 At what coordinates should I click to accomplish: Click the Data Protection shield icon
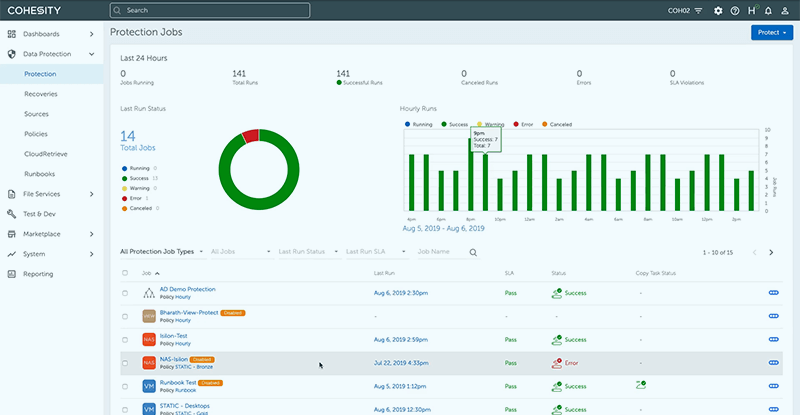(x=12, y=54)
